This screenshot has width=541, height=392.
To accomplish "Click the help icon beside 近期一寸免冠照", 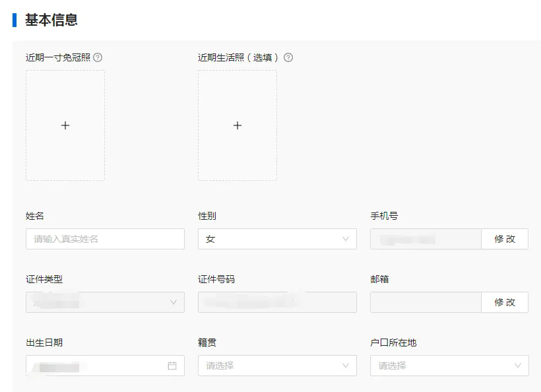I will pos(98,57).
